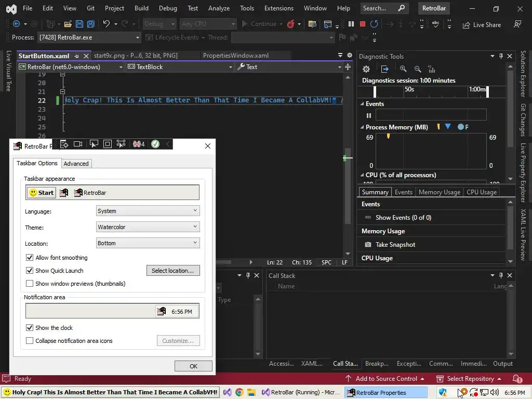Click green checkmark Hot Reload status icon

coord(155,144)
